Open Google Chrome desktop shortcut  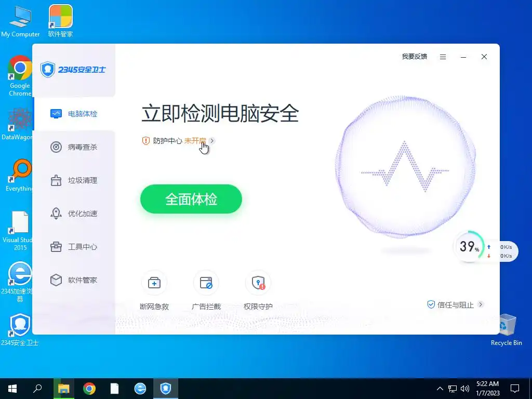20,76
